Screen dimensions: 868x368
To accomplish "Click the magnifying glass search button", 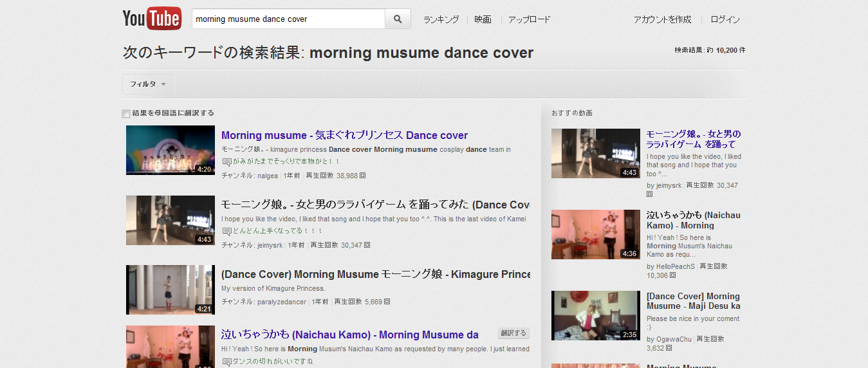I will point(398,19).
